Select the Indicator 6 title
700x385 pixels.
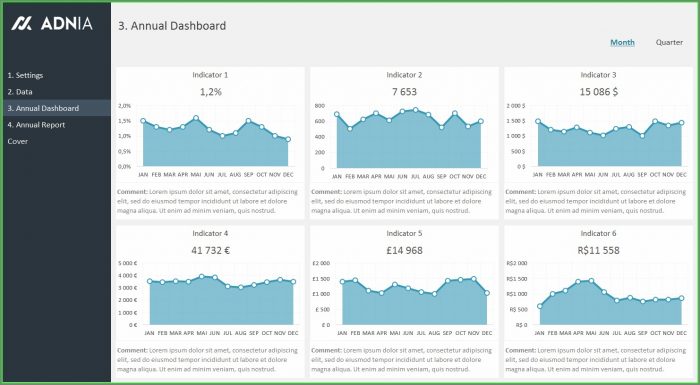click(x=598, y=233)
